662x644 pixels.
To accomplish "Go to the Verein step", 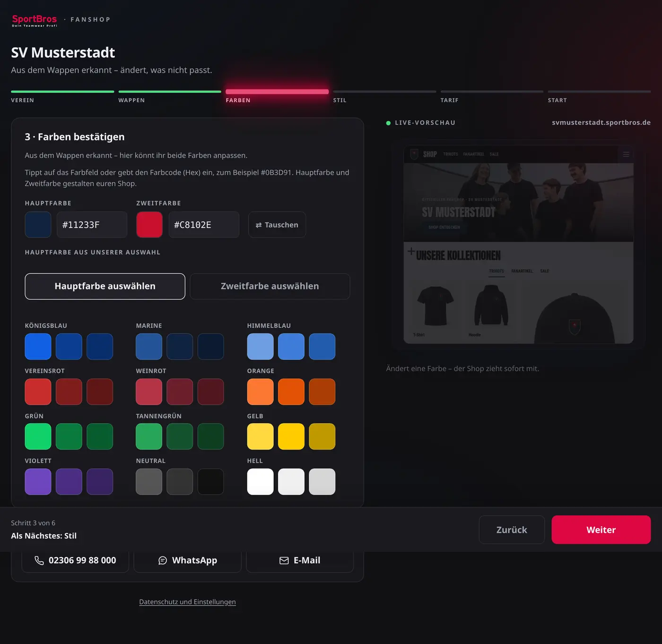I will 62,96.
